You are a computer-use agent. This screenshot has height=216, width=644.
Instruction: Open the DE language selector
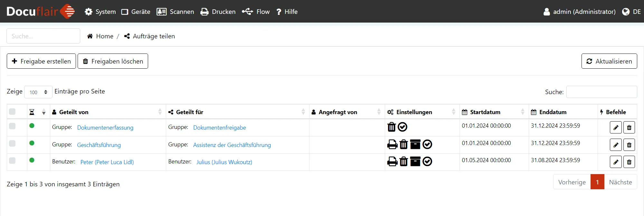click(631, 12)
